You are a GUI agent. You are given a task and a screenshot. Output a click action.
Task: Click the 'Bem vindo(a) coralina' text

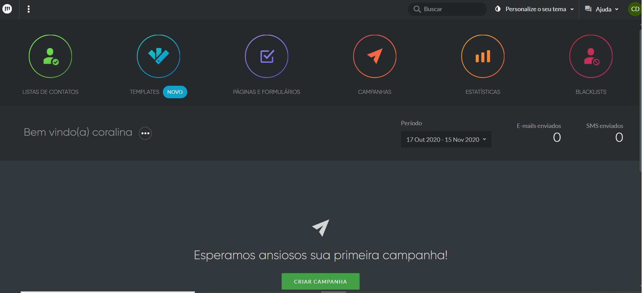click(78, 132)
